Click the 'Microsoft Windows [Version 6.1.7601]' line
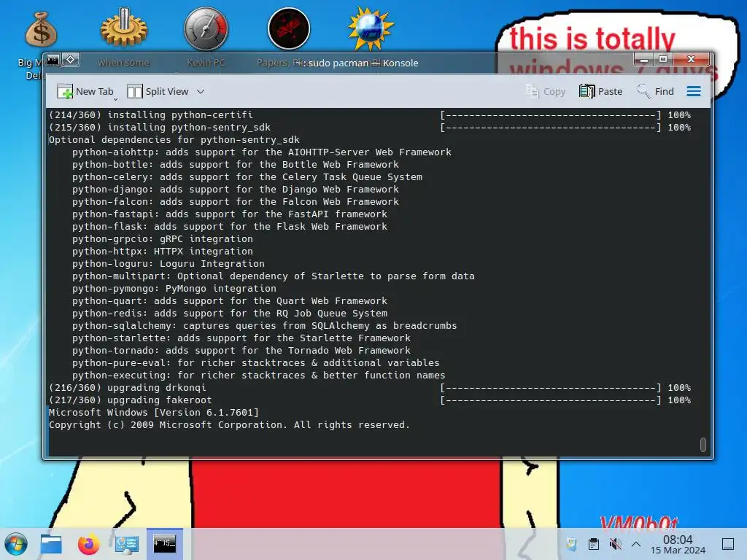Image resolution: width=747 pixels, height=560 pixels. point(153,413)
